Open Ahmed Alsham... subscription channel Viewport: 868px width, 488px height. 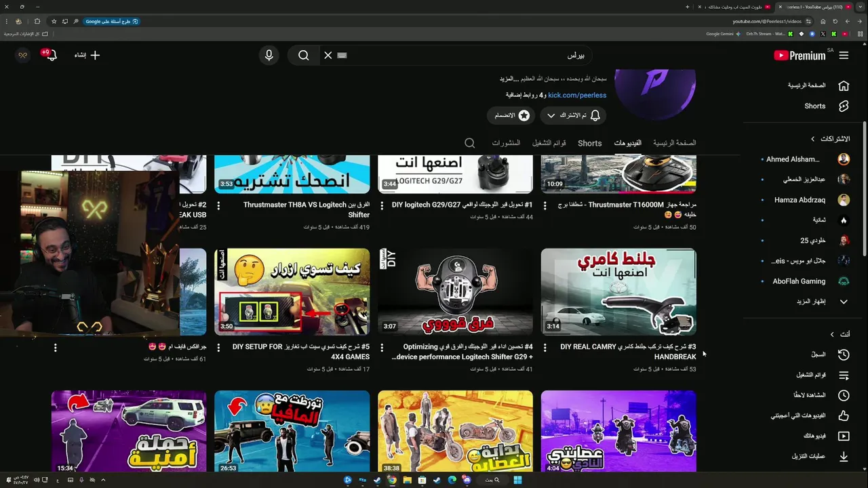click(x=807, y=159)
